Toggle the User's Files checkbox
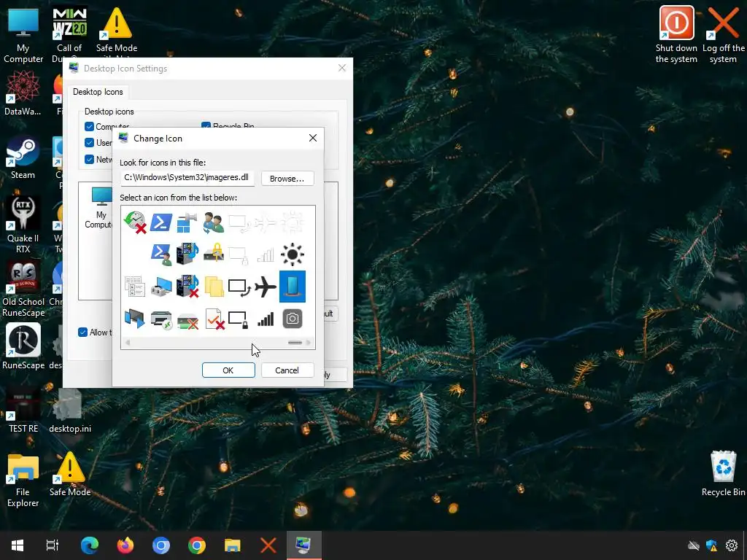 pos(89,142)
